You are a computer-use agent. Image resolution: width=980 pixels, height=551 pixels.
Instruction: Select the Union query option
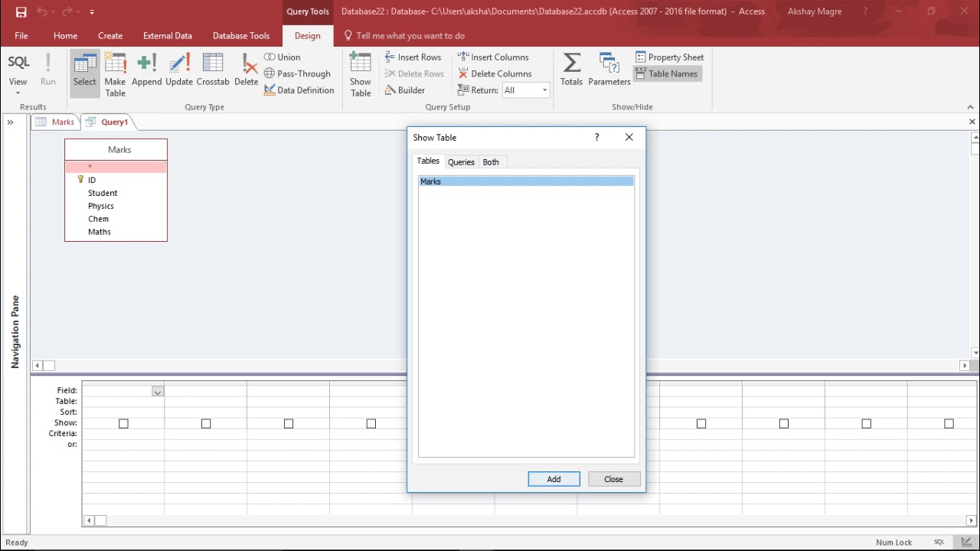coord(283,57)
